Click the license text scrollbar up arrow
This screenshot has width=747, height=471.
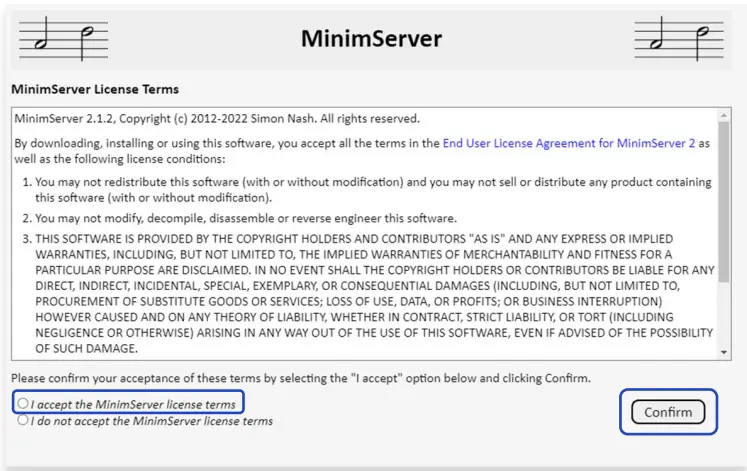(724, 115)
